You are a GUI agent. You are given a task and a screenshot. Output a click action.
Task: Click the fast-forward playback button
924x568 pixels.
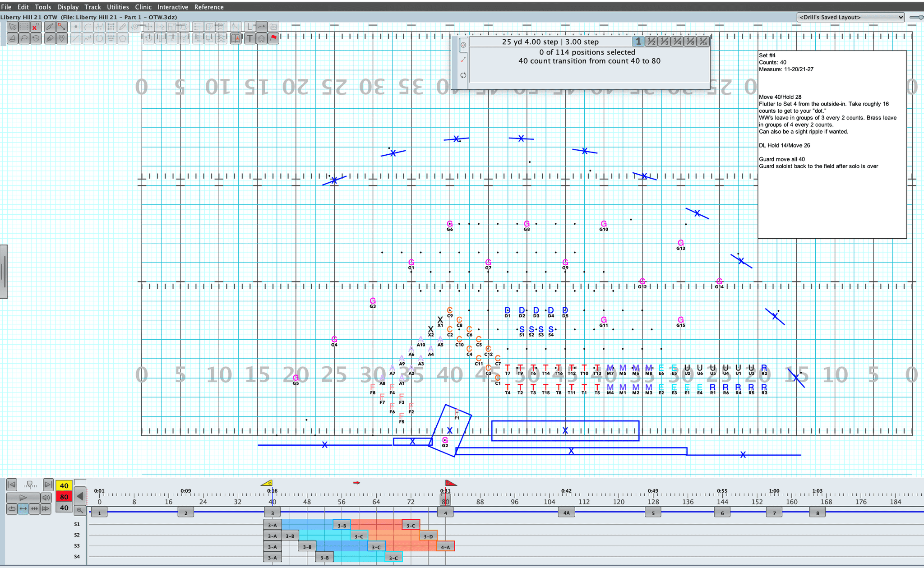coord(46,508)
